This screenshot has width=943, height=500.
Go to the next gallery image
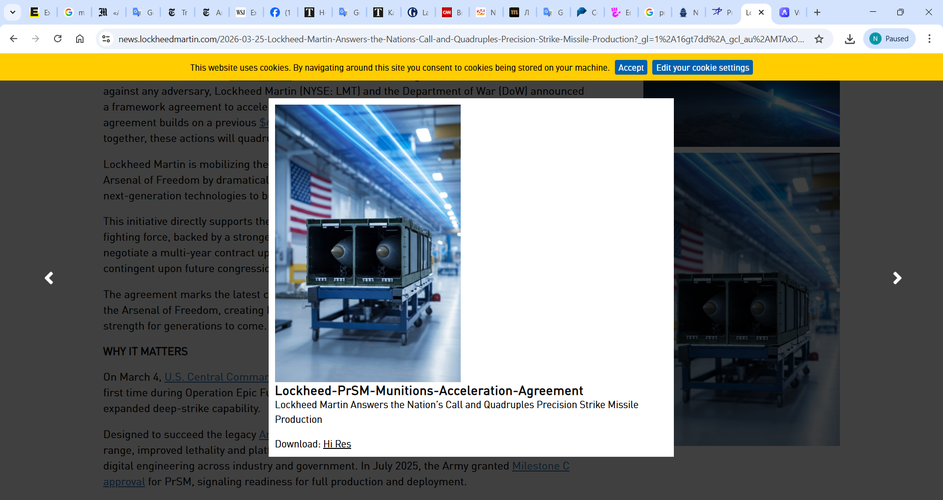tap(896, 278)
